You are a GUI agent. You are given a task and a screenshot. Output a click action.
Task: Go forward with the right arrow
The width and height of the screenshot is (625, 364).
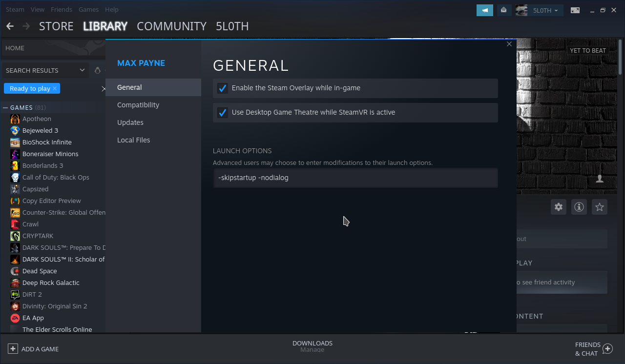(x=26, y=26)
